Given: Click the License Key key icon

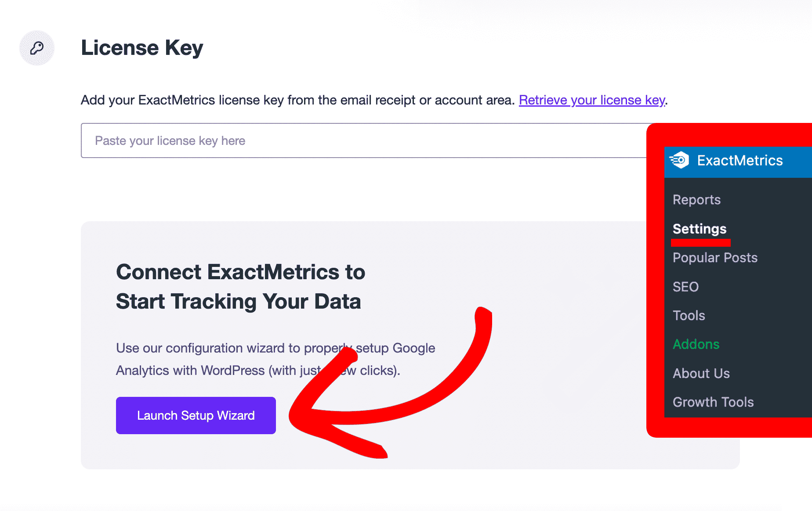Looking at the screenshot, I should tap(37, 48).
